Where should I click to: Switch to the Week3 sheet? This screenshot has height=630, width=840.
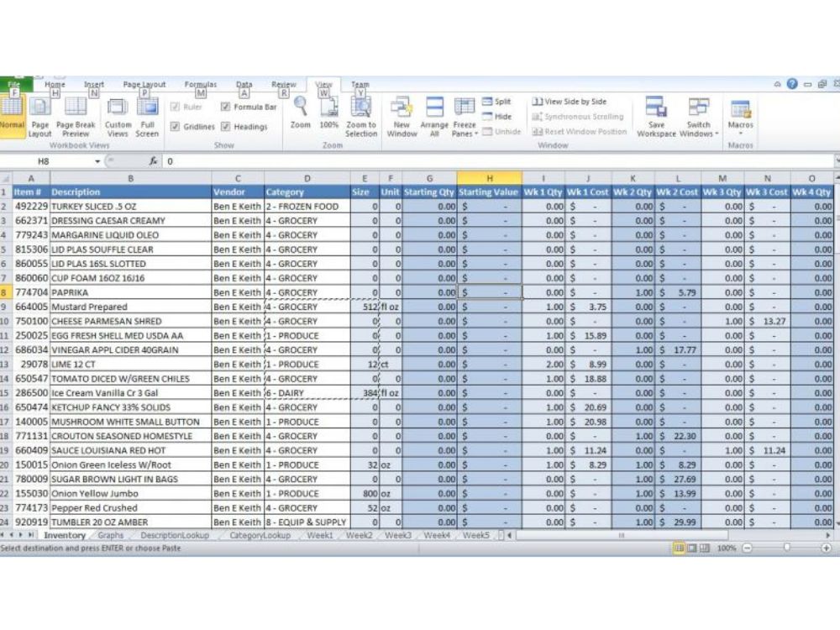click(x=398, y=535)
